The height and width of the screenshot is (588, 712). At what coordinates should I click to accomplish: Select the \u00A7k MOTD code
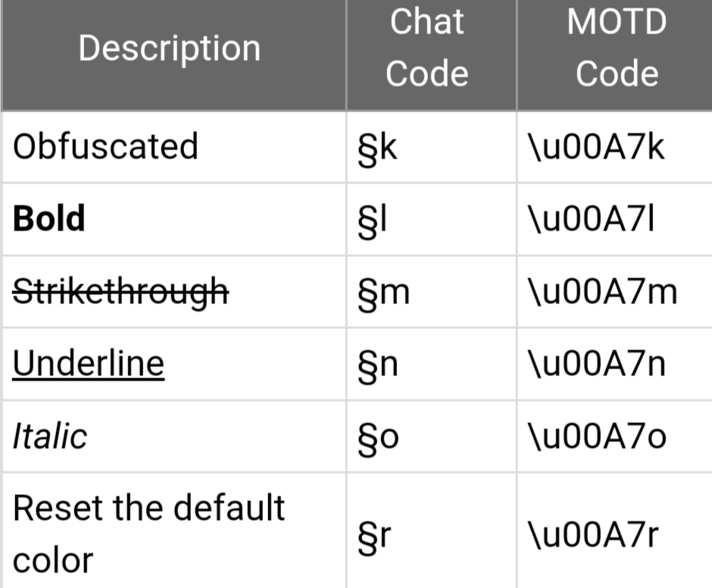pyautogui.click(x=598, y=147)
